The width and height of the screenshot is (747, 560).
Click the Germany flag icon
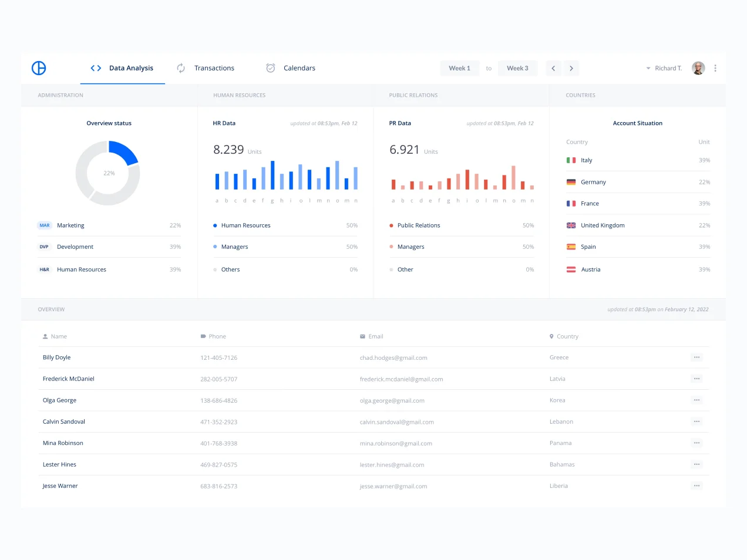click(x=571, y=182)
